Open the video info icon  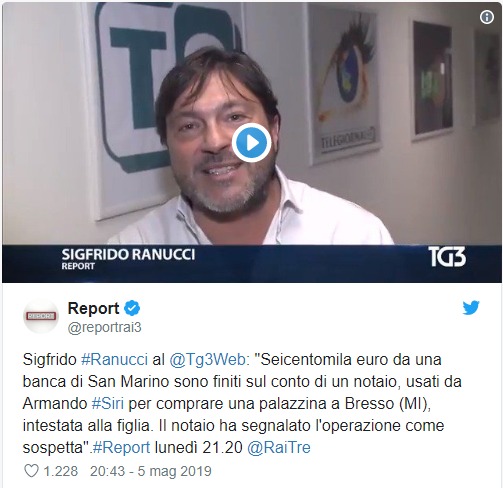pos(487,17)
